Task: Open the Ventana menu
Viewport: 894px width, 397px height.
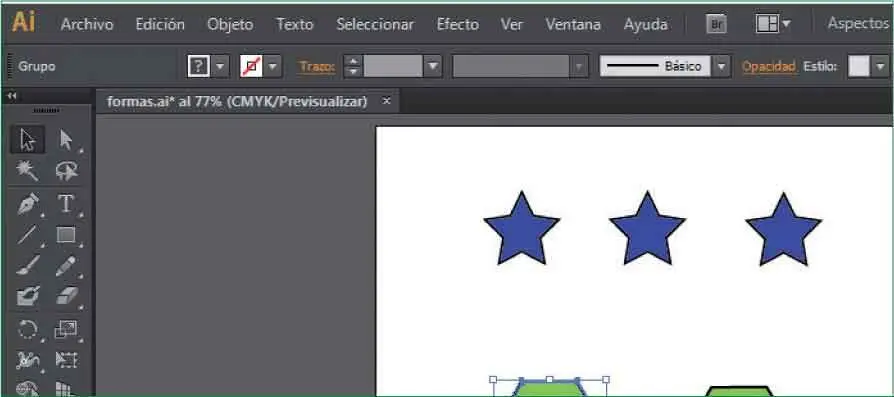Action: click(x=572, y=25)
